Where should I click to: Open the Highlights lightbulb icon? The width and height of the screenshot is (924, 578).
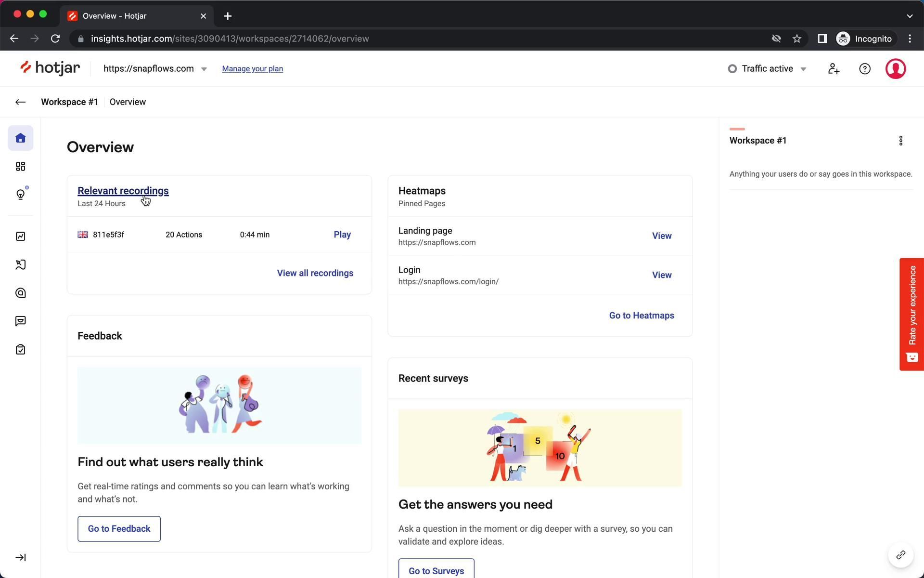click(20, 195)
